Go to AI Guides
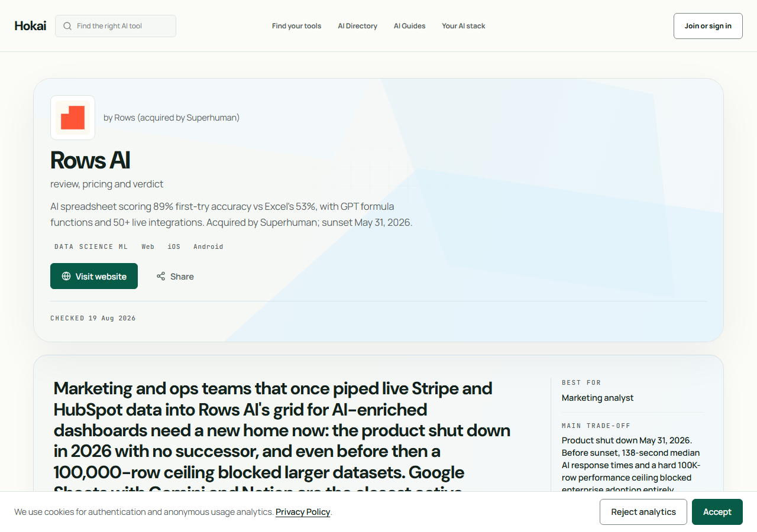 tap(409, 26)
